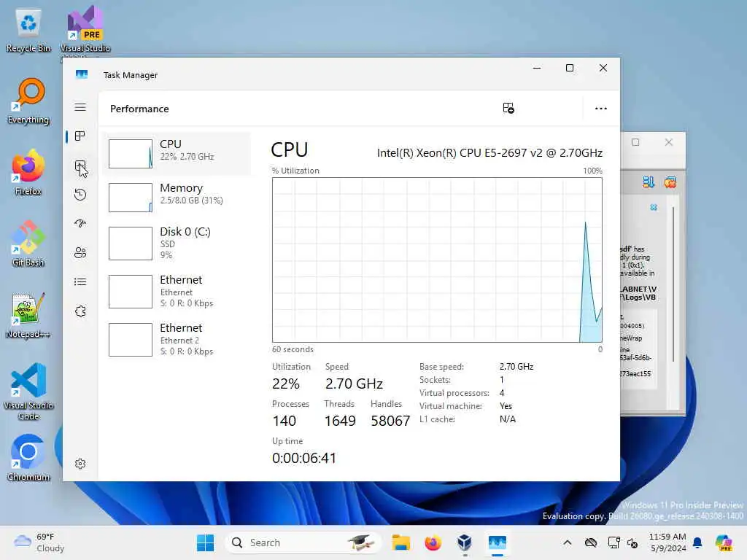747x560 pixels.
Task: Click the CPU model name text
Action: (489, 153)
